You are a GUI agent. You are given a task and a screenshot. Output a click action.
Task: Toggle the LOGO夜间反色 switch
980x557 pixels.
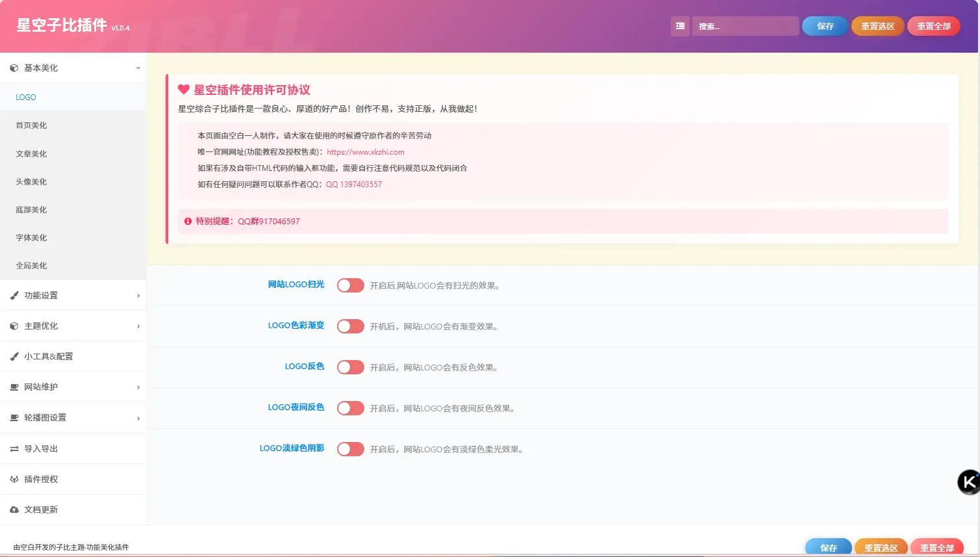click(350, 408)
